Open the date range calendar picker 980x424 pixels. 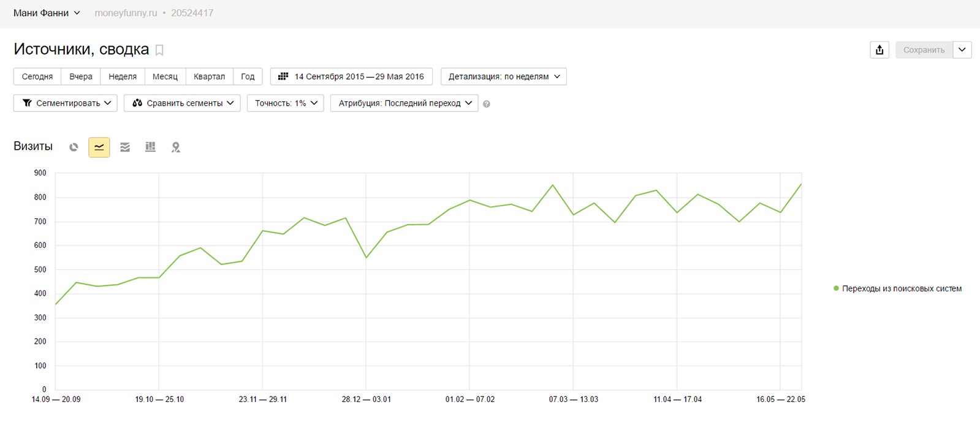tap(351, 77)
